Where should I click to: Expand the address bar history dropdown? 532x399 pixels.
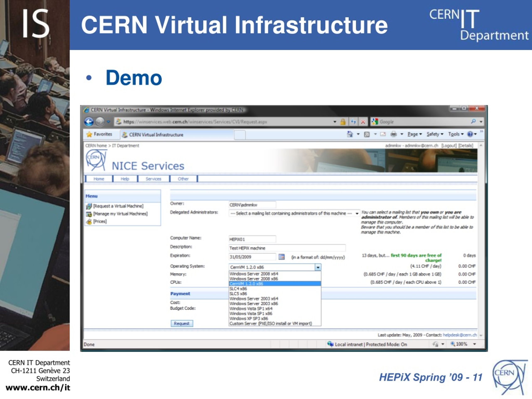point(335,122)
